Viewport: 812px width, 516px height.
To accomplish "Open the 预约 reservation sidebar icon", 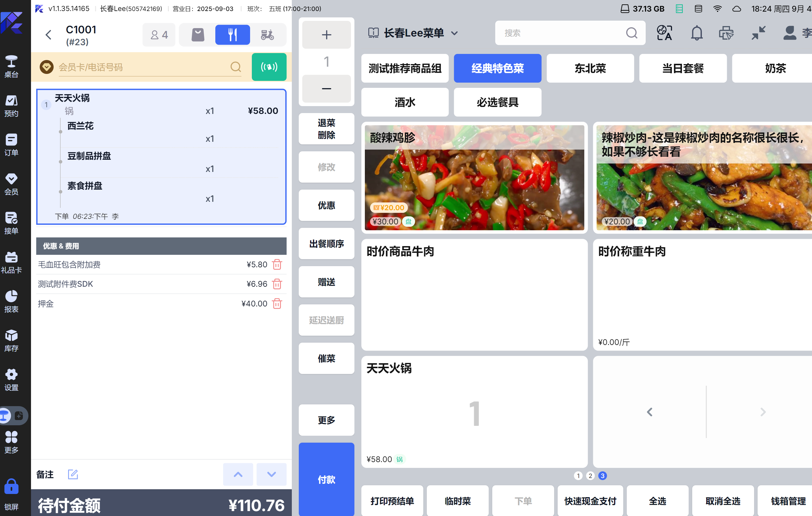I will (x=11, y=106).
